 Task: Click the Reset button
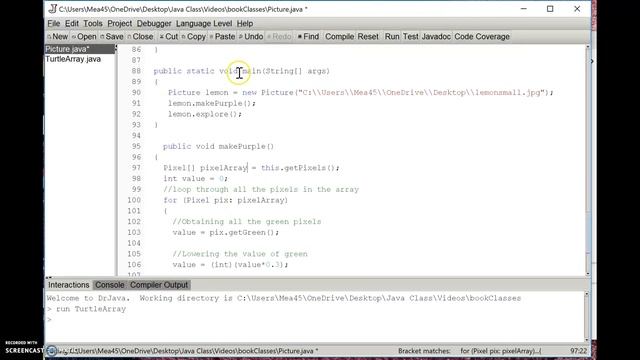368,37
